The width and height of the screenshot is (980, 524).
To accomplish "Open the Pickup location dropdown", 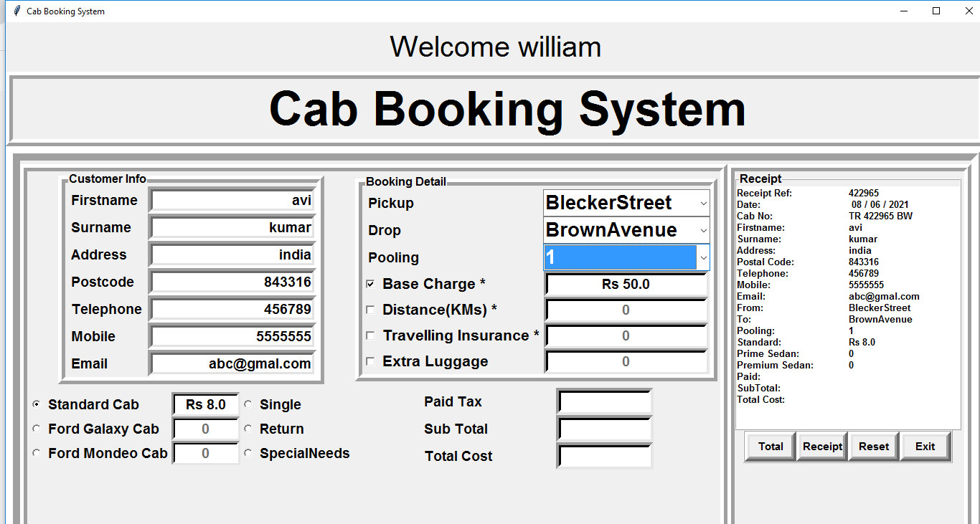I will 702,203.
